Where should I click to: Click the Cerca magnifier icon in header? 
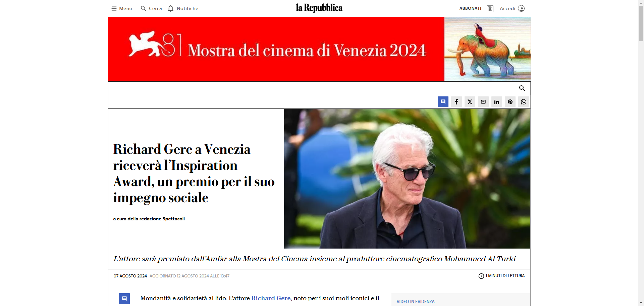[x=143, y=8]
